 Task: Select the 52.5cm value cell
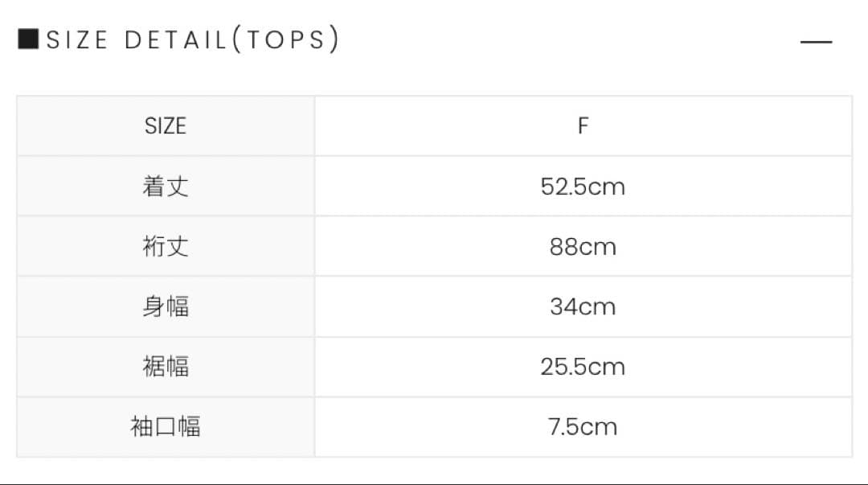(x=583, y=187)
